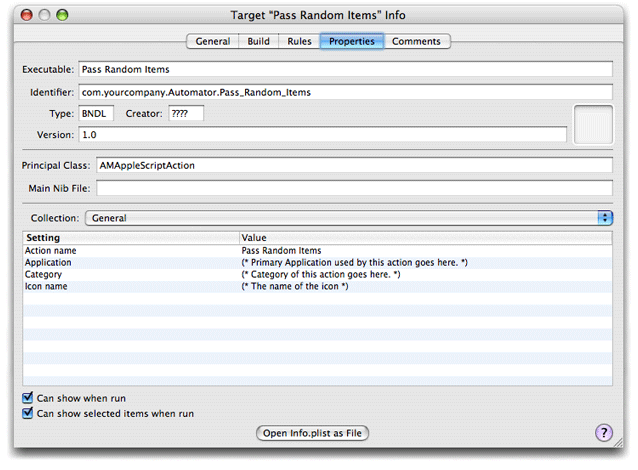
Task: Uncheck Can show selected items when run
Action: 28,412
